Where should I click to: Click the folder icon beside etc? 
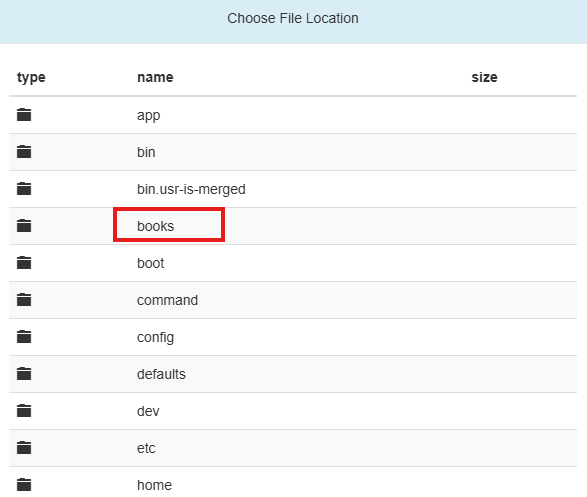(24, 448)
